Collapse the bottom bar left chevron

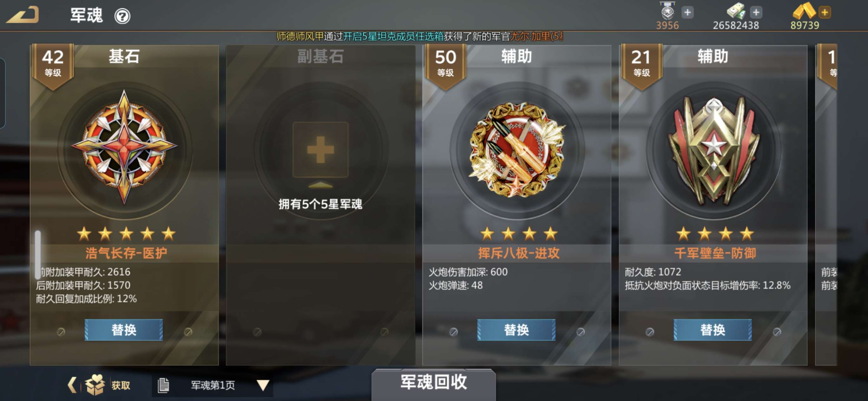(x=72, y=385)
